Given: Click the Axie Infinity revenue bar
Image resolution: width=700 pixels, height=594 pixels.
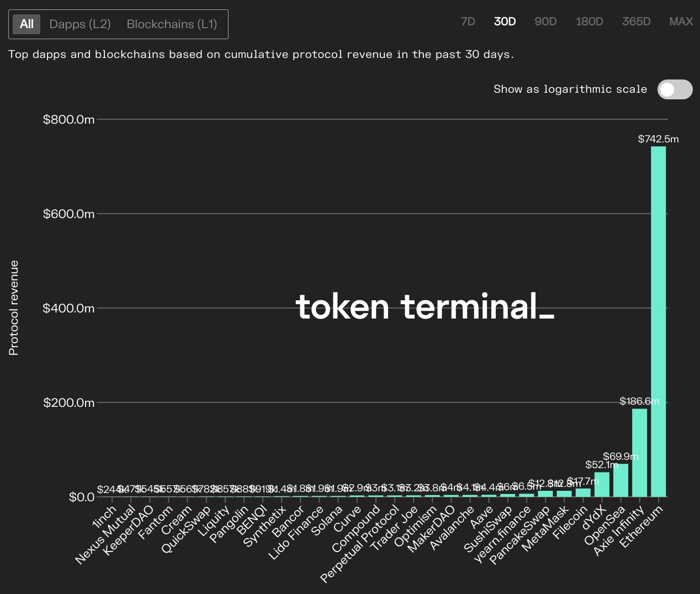Looking at the screenshot, I should 639,453.
